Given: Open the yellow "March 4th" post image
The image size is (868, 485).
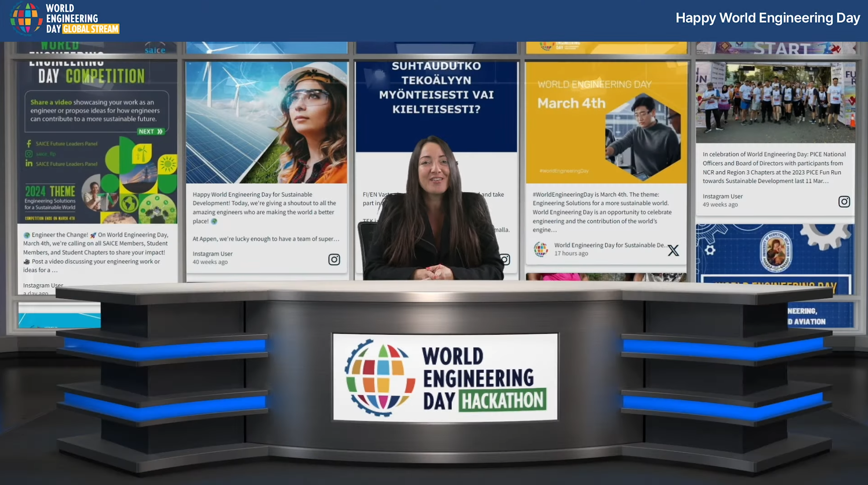Looking at the screenshot, I should (606, 123).
